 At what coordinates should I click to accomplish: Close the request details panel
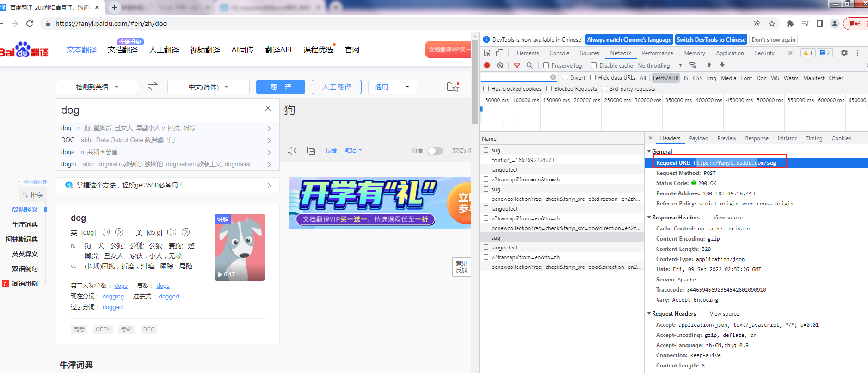click(x=651, y=138)
